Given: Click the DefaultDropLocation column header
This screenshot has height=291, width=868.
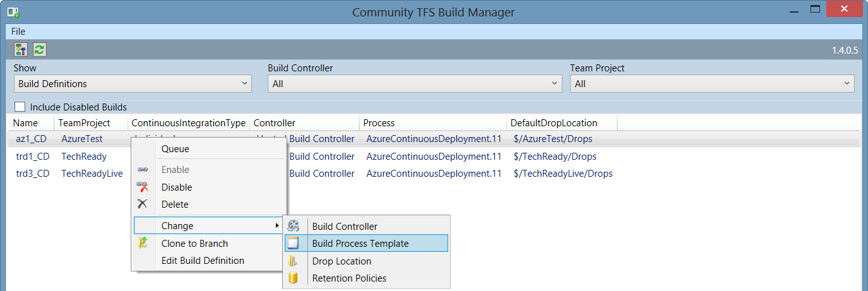Looking at the screenshot, I should 554,123.
